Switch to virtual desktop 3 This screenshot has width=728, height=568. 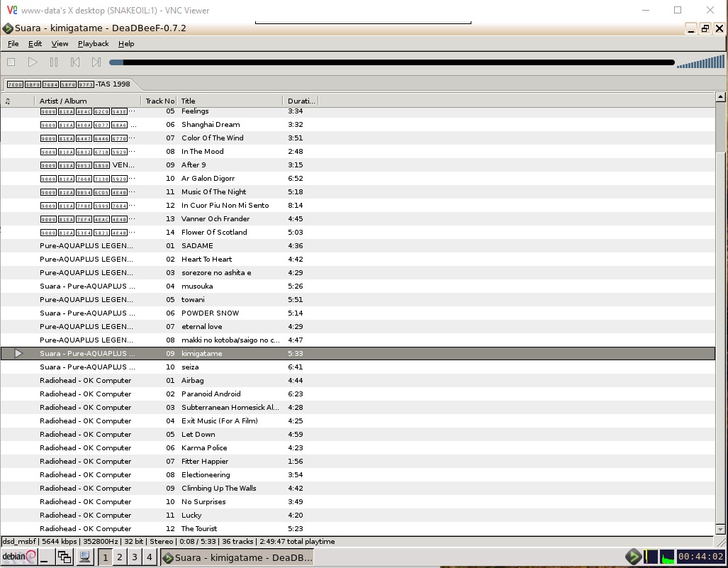[x=135, y=557]
